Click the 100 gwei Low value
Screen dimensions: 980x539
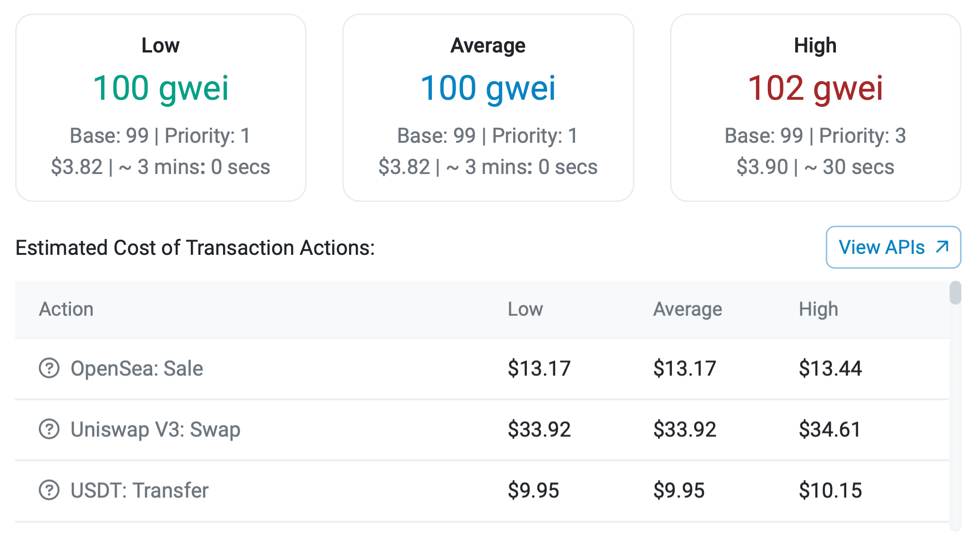pos(161,88)
